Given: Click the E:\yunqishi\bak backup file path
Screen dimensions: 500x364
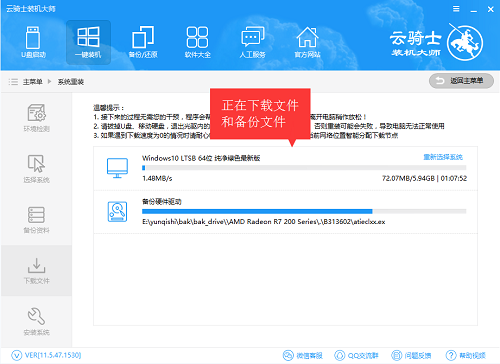Looking at the screenshot, I should coord(264,222).
